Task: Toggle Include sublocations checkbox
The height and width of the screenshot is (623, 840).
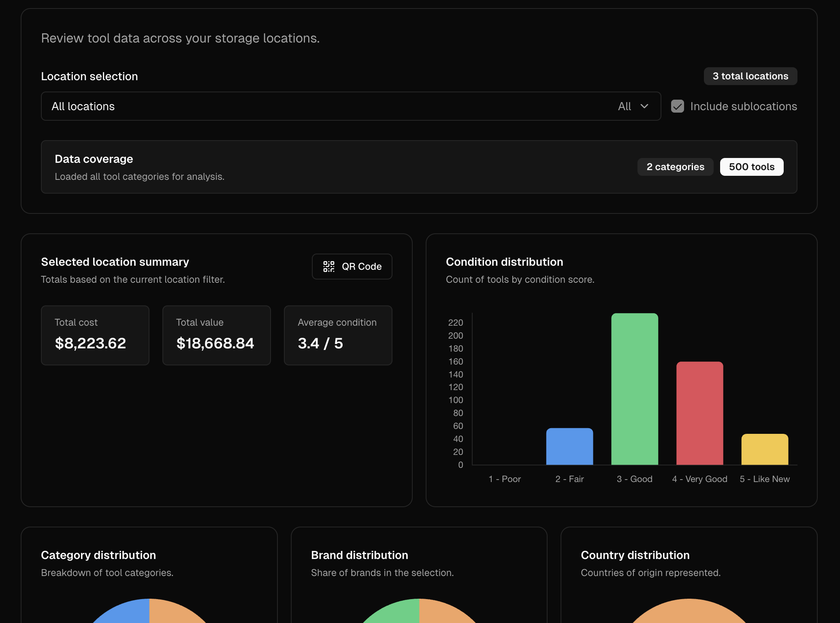Action: coord(678,106)
